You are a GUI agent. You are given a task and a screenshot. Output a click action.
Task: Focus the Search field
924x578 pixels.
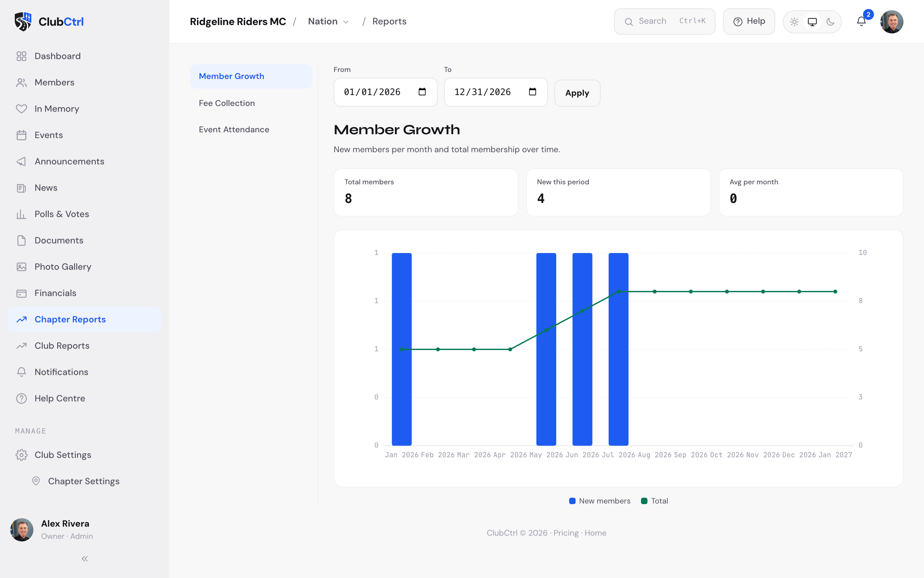pyautogui.click(x=664, y=22)
